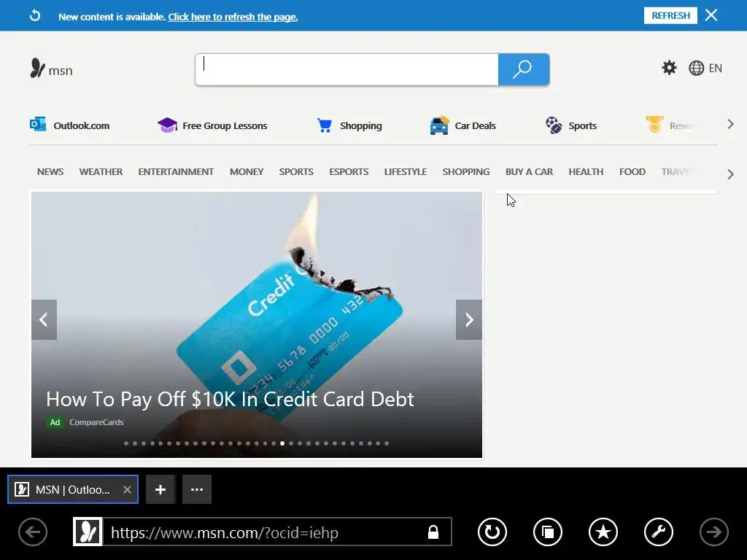Select the last carousel pagination dot
The image size is (747, 560).
387,443
